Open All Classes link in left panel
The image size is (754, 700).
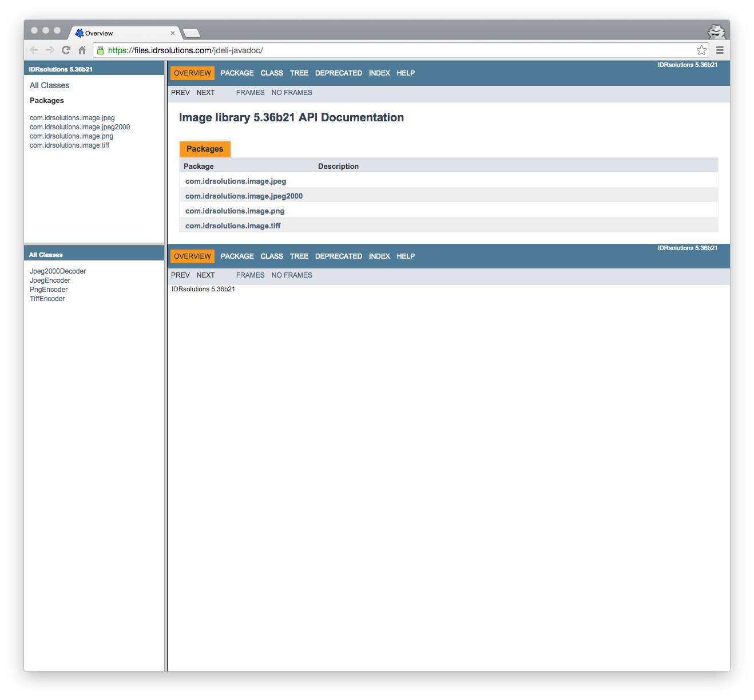click(49, 85)
